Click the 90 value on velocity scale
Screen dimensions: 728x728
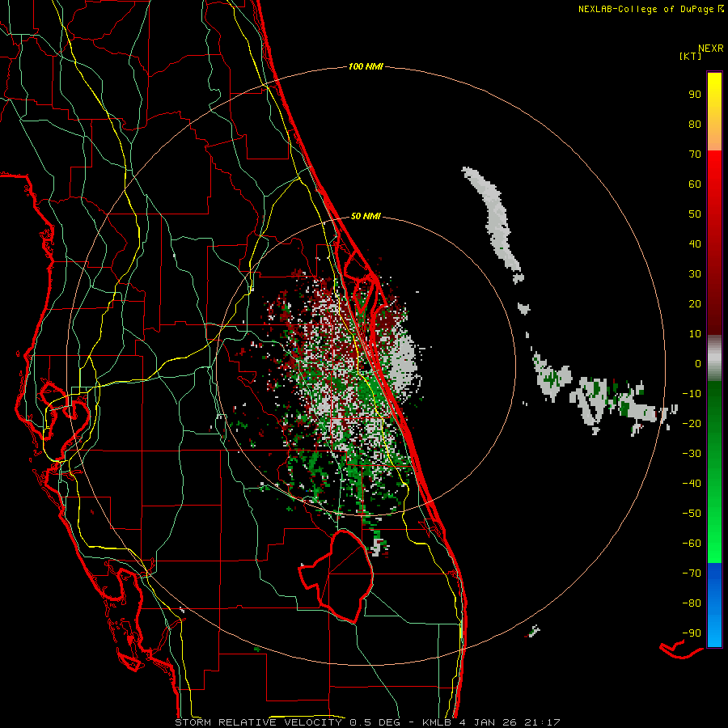pos(695,95)
